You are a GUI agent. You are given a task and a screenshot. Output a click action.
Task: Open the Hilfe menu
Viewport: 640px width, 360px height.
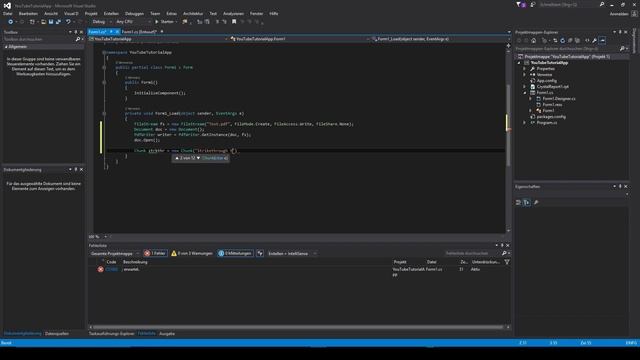click(x=273, y=13)
